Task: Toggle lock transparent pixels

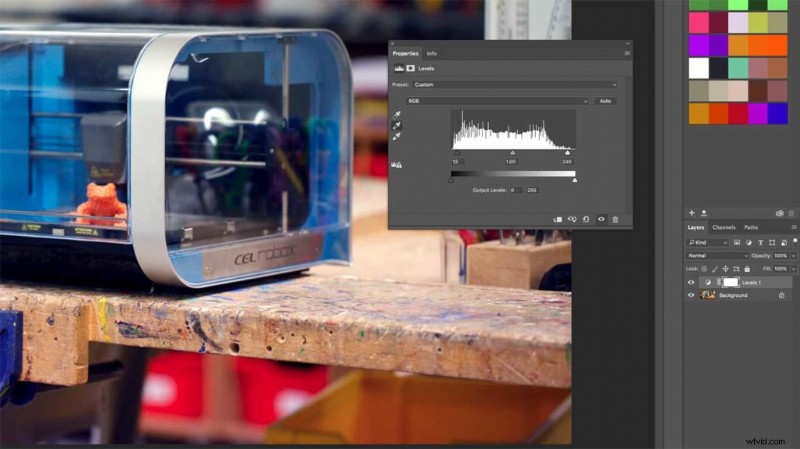Action: pyautogui.click(x=704, y=269)
